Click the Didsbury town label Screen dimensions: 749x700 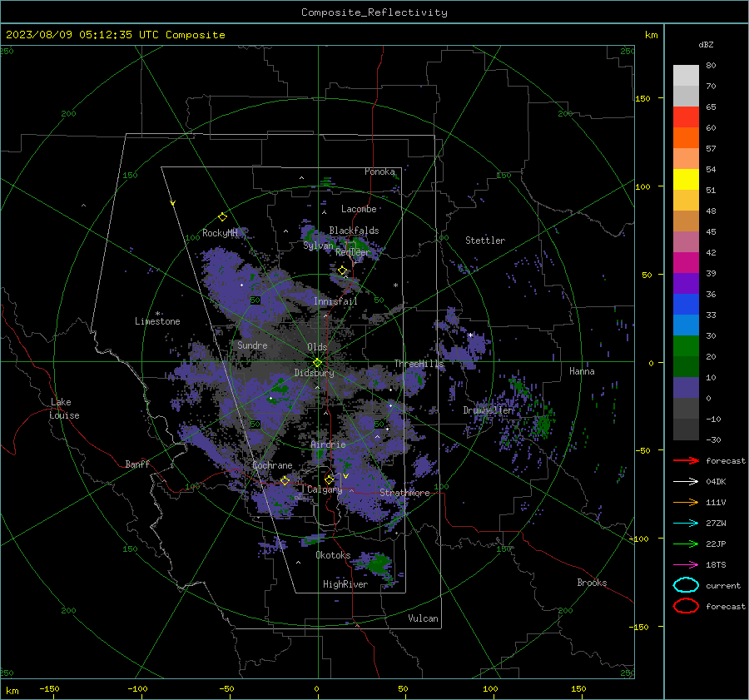[314, 373]
